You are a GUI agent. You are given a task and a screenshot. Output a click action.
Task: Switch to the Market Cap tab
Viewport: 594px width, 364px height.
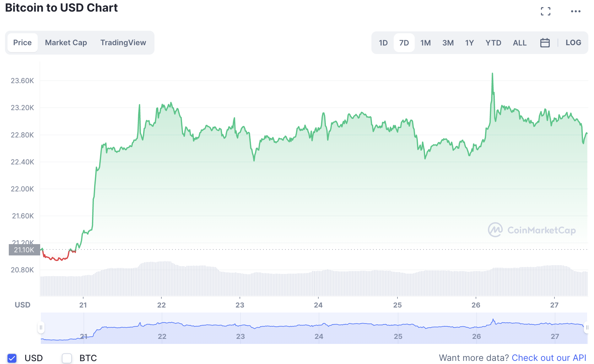[66, 43]
